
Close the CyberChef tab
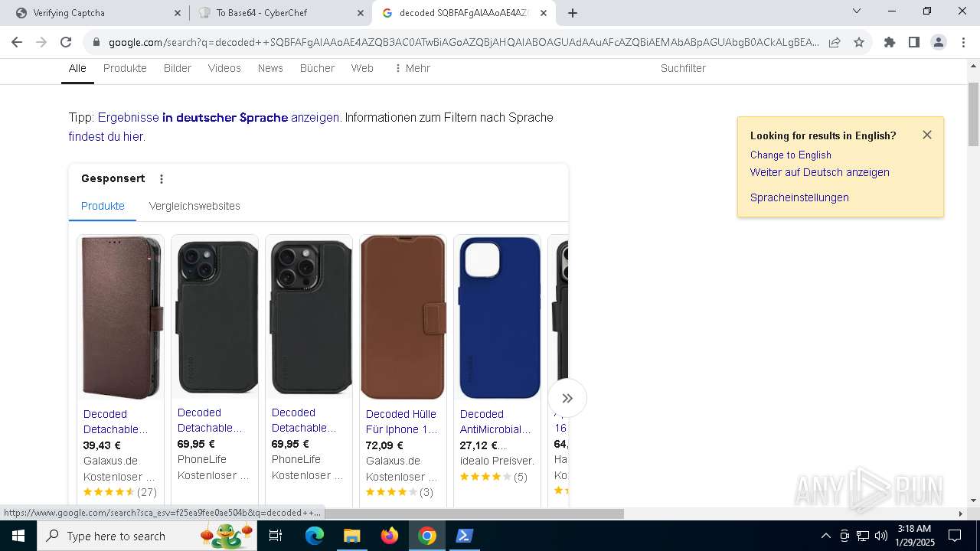(360, 13)
